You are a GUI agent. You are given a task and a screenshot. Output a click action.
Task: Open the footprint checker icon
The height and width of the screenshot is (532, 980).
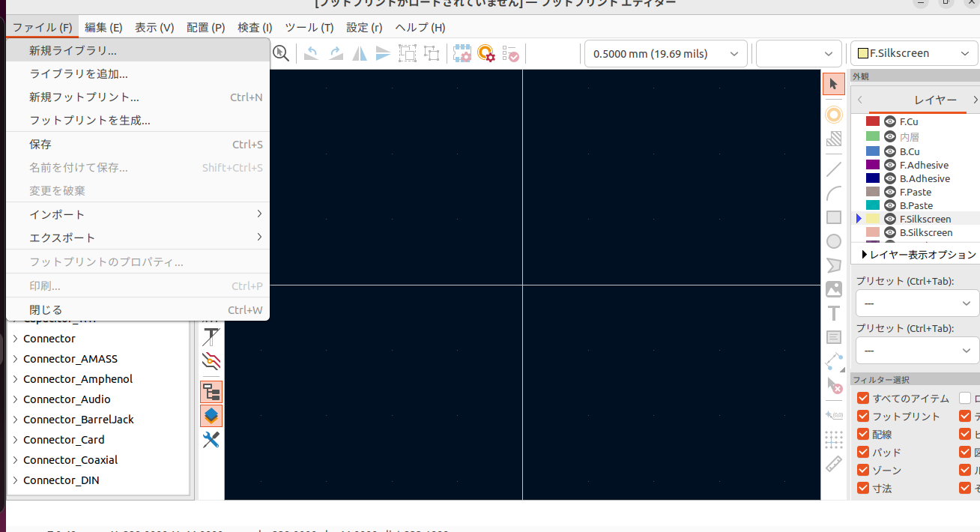(510, 54)
